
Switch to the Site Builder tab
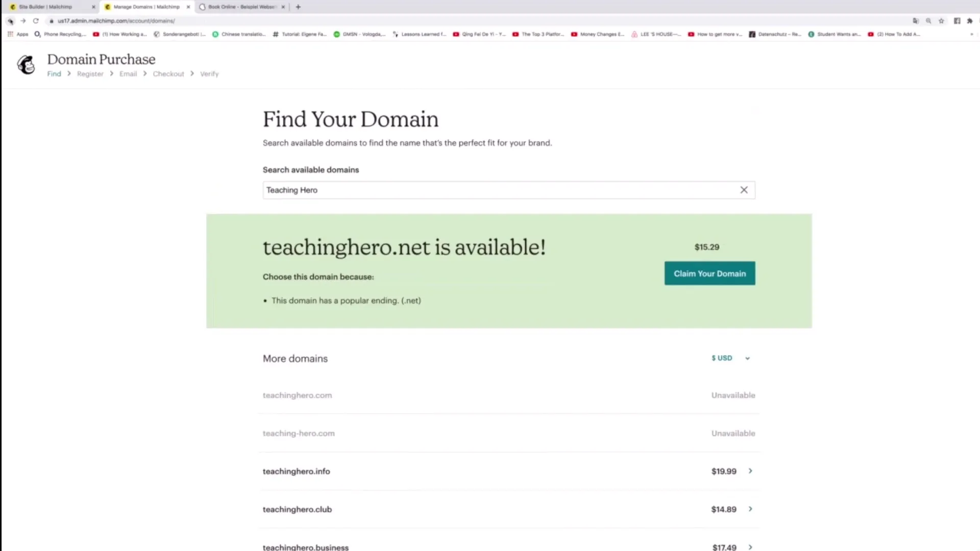click(47, 7)
